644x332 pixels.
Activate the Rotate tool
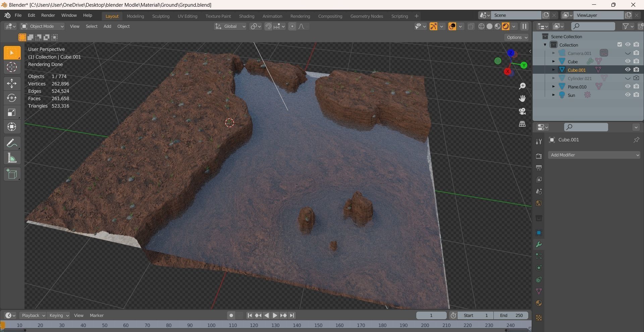coord(12,98)
